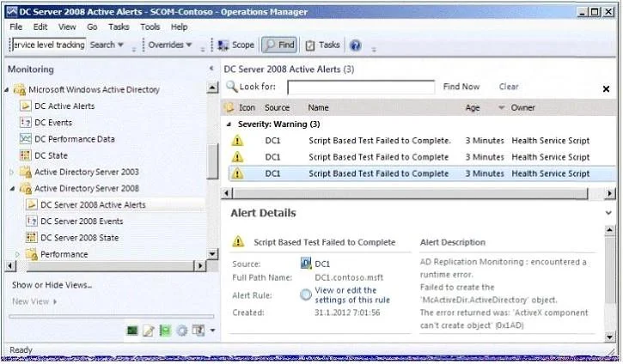Viewport: 623px width, 364px height.
Task: Select DC Server 2008 Active Alerts view
Action: pos(93,205)
